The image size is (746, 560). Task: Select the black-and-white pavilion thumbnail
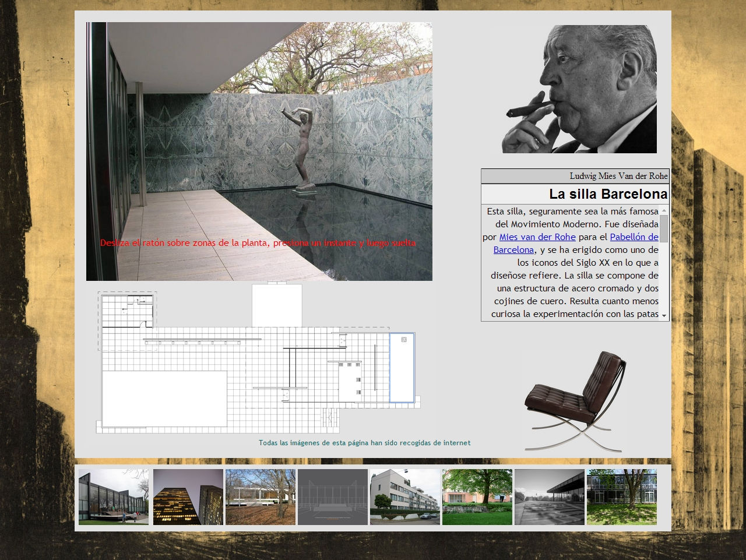550,497
